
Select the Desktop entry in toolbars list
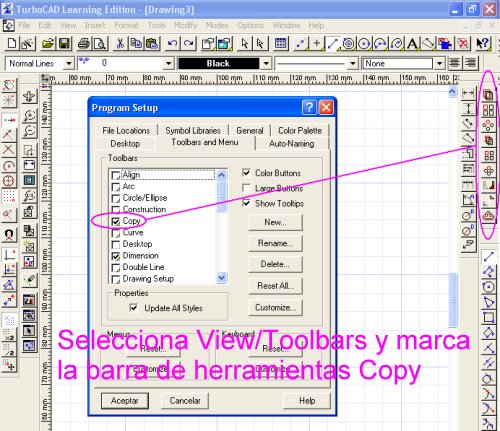(137, 244)
